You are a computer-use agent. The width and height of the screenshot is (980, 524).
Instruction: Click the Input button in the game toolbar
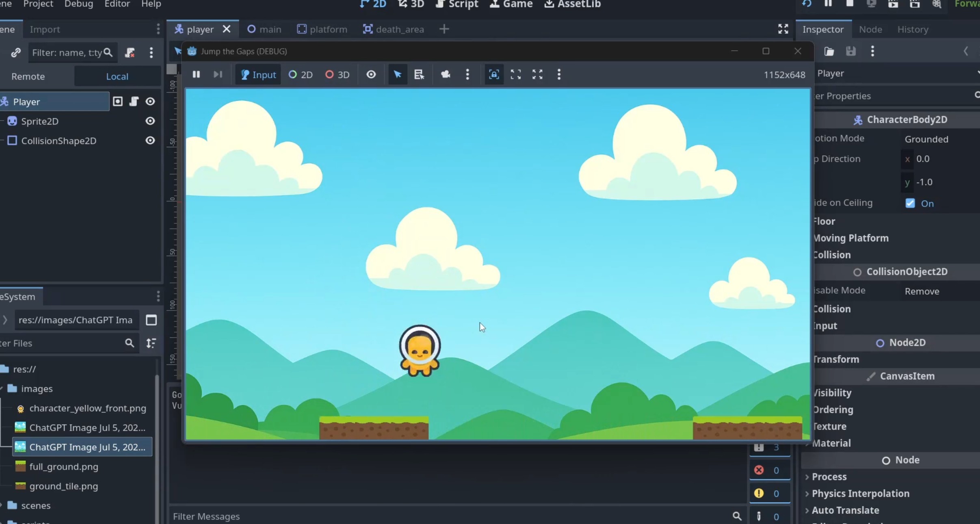pos(258,75)
